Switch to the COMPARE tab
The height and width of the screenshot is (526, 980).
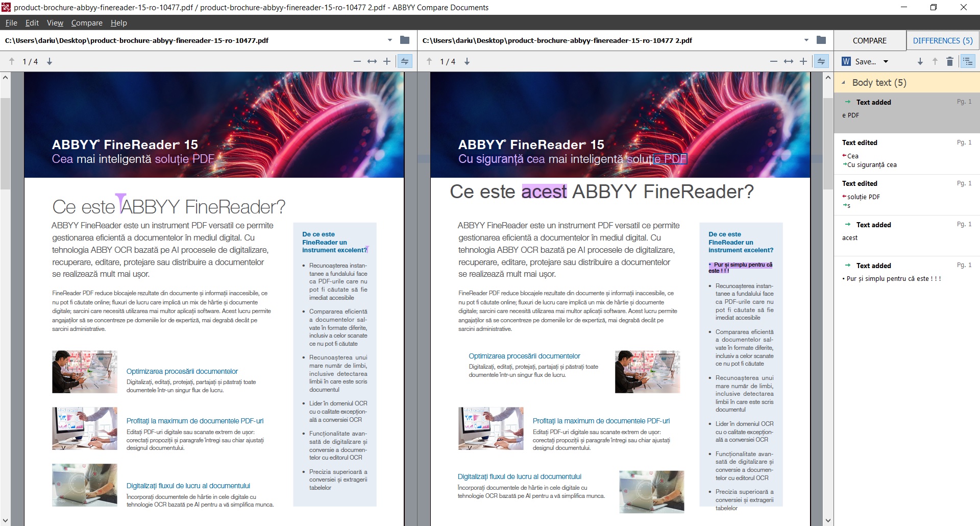870,41
